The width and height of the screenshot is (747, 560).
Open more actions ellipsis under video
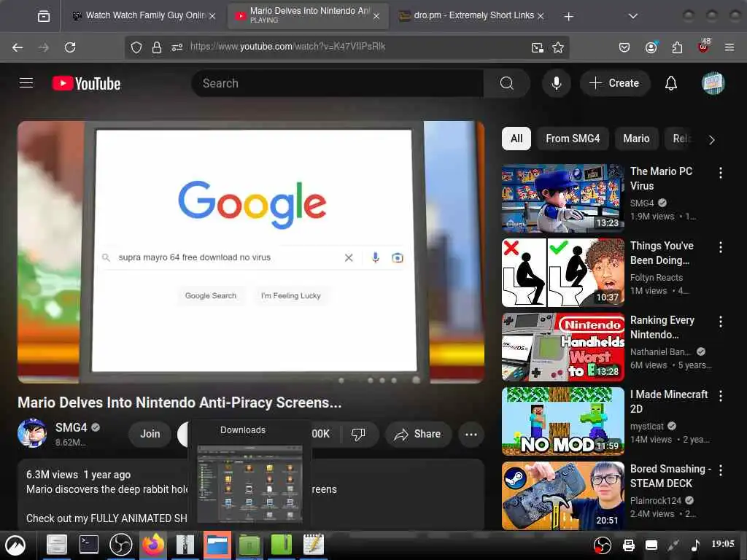click(x=471, y=434)
